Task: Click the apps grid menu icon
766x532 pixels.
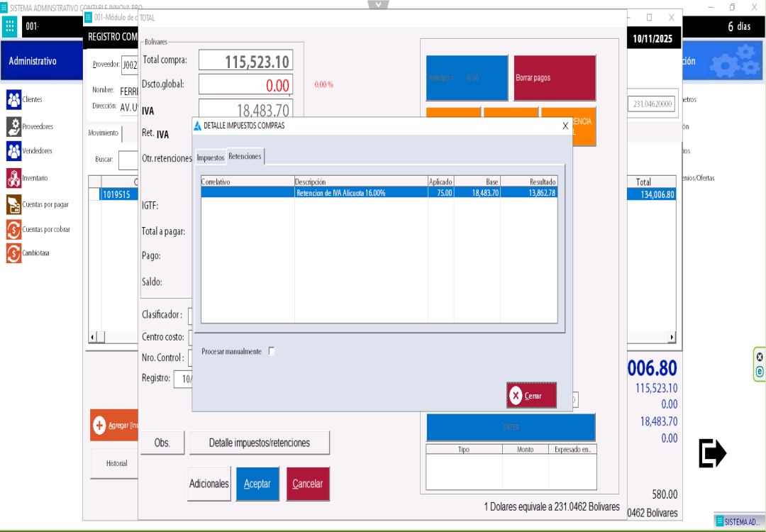Action: (10, 27)
